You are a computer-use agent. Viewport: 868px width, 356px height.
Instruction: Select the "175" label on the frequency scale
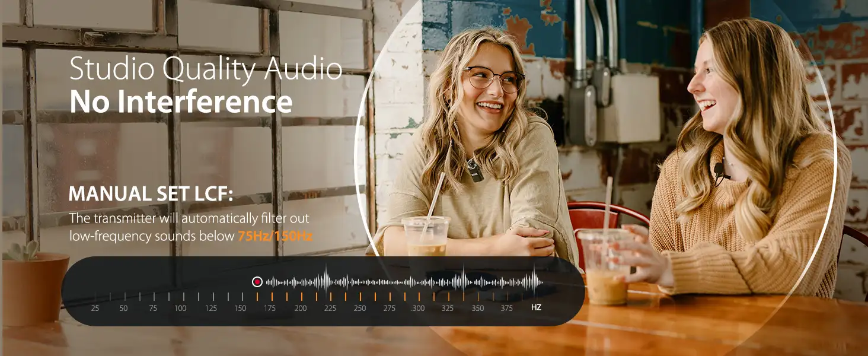pos(270,308)
